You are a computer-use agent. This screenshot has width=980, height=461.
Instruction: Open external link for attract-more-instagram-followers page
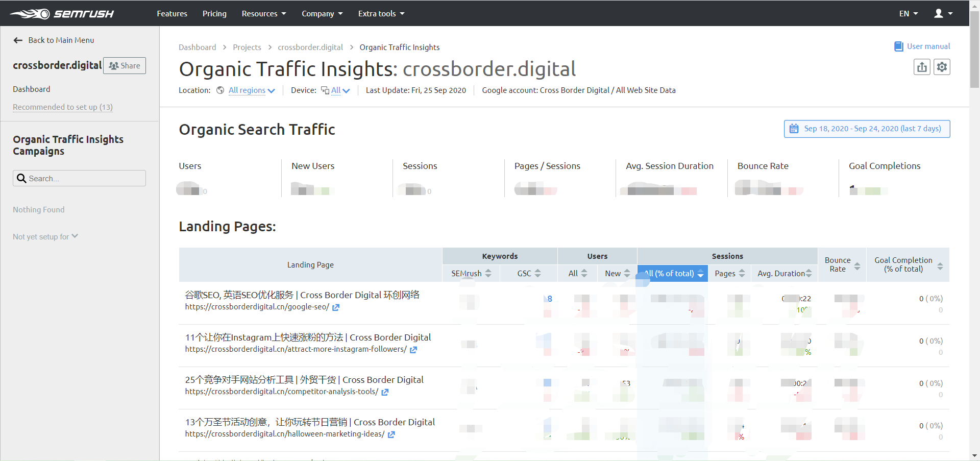(x=413, y=350)
